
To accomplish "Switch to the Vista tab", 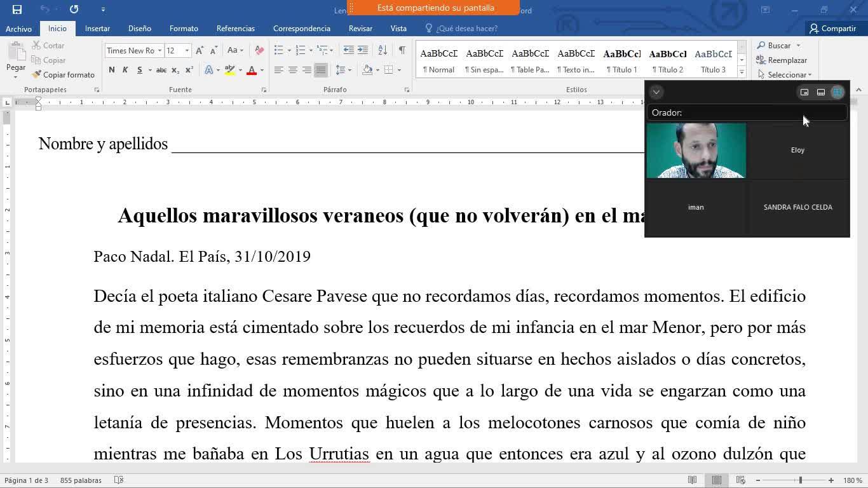I will [398, 29].
